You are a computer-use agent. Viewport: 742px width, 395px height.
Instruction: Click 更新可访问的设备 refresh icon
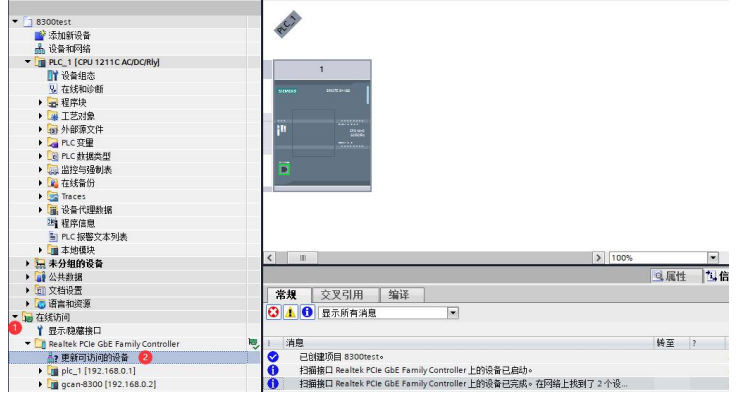53,358
